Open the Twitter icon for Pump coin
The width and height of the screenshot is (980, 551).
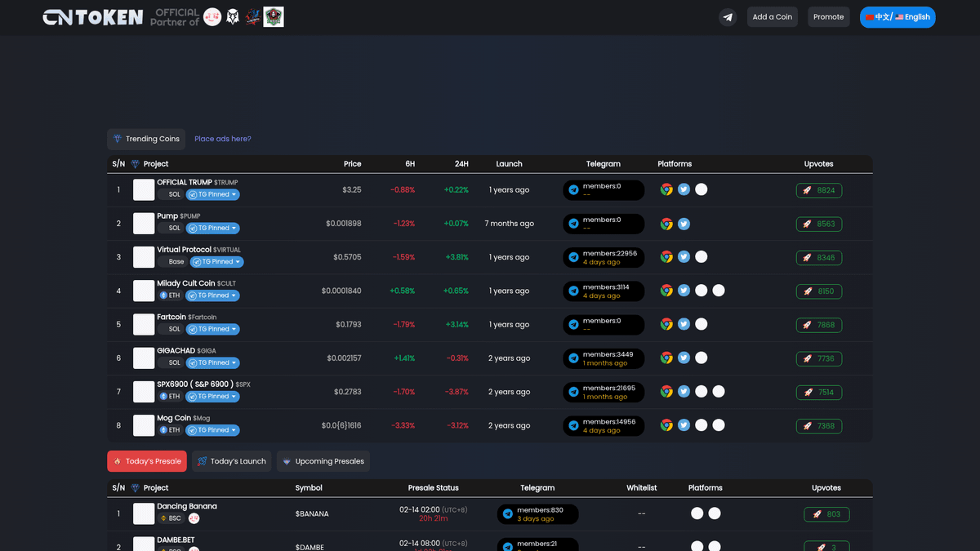click(x=684, y=223)
